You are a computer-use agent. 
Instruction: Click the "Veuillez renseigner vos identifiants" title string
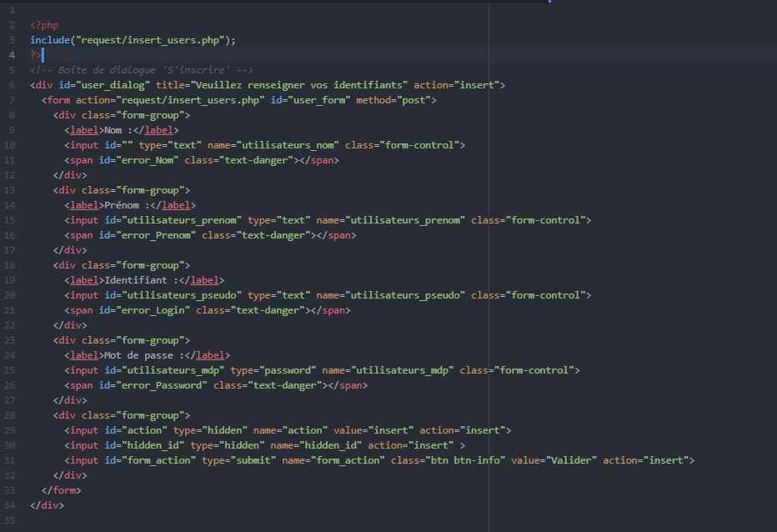click(x=299, y=85)
